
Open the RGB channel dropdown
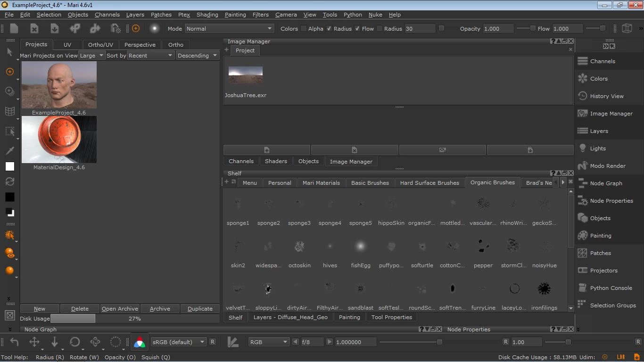(269, 342)
